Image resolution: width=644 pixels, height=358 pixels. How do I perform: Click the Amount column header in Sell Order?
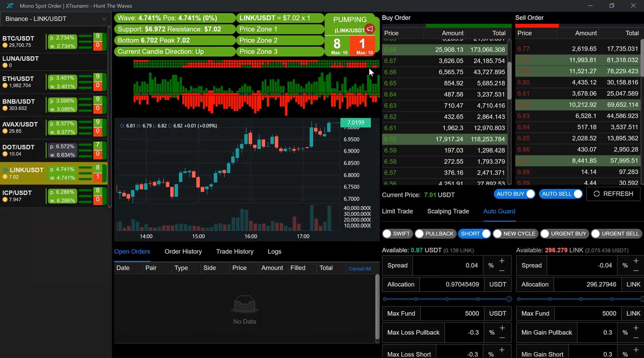[x=586, y=33]
